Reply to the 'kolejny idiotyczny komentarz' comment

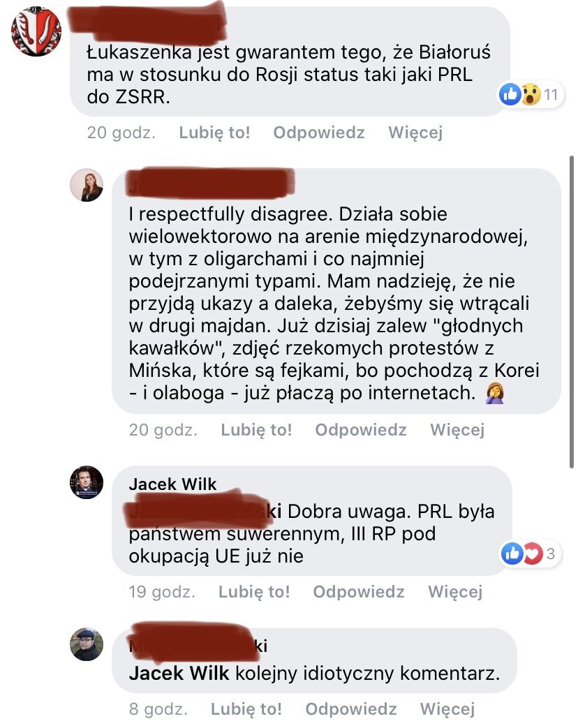[x=351, y=709]
